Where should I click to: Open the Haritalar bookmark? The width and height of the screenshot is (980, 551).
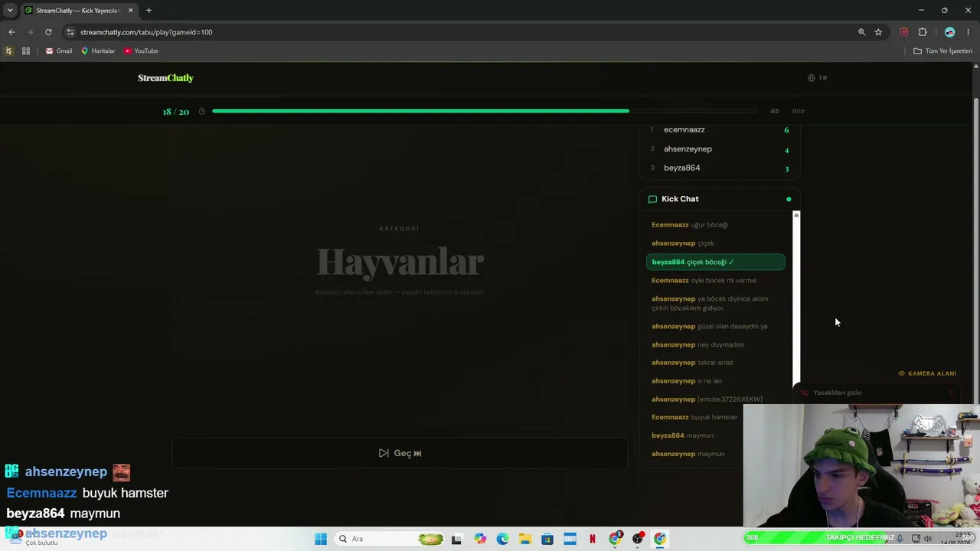[98, 51]
